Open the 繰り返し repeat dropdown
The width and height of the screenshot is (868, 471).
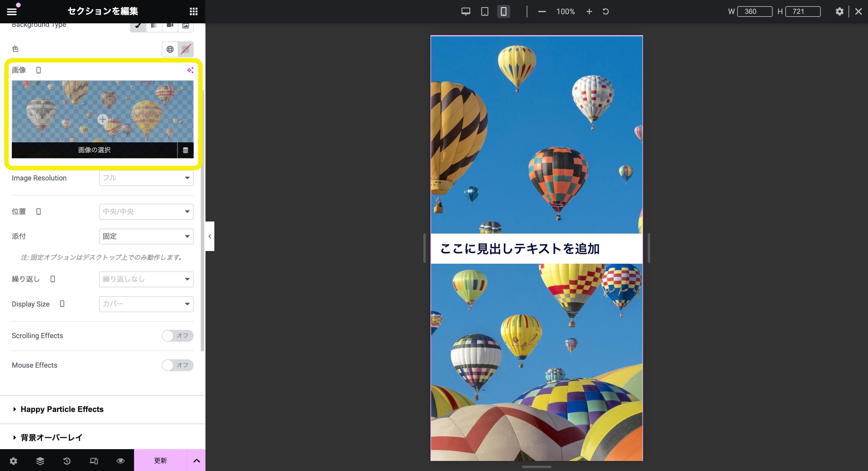click(x=146, y=279)
